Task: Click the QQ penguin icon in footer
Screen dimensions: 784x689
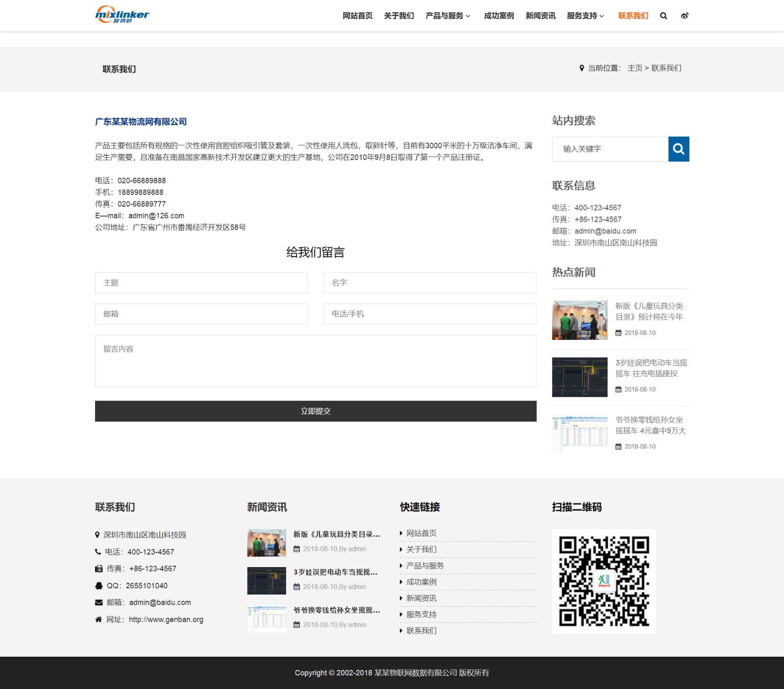Action: [x=98, y=586]
